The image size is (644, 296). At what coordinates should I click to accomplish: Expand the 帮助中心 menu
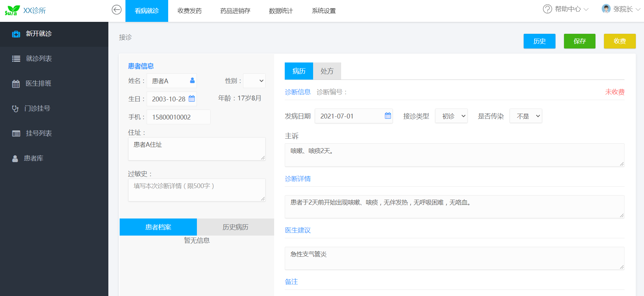pos(566,9)
